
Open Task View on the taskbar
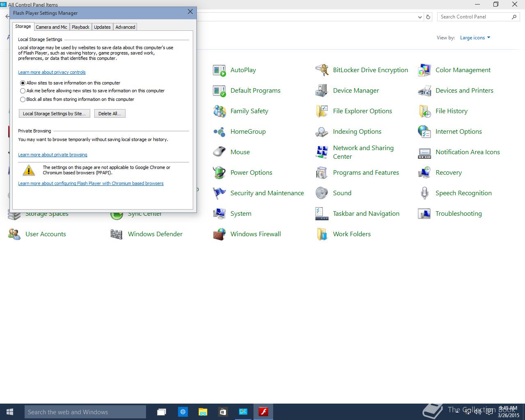pyautogui.click(x=162, y=412)
